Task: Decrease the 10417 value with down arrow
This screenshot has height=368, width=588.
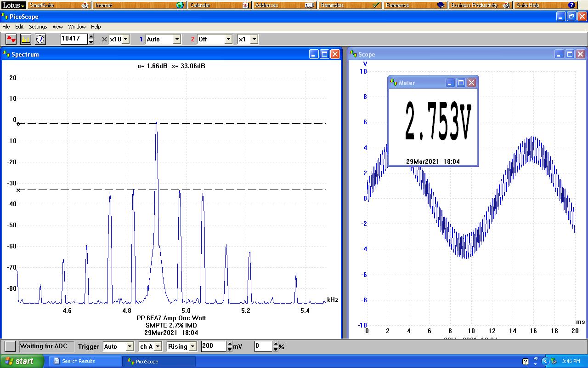Action: (x=91, y=42)
